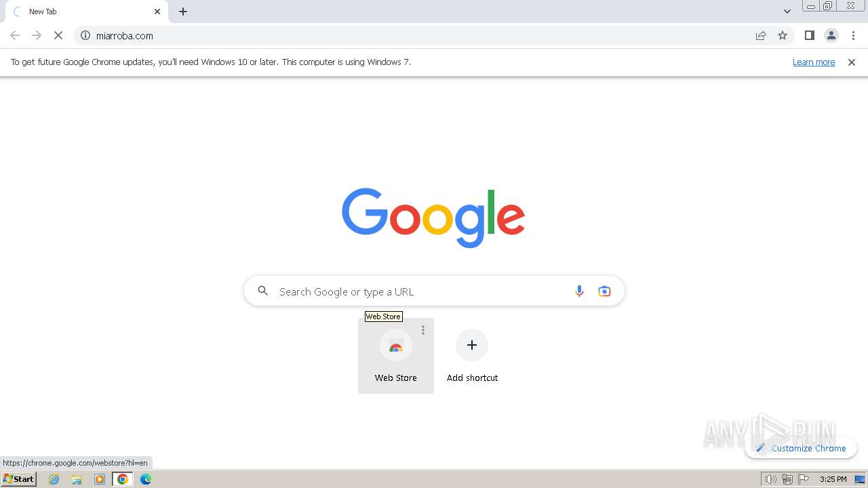This screenshot has height=488, width=868.
Task: Click the show desktop tray icon
Action: click(x=860, y=479)
